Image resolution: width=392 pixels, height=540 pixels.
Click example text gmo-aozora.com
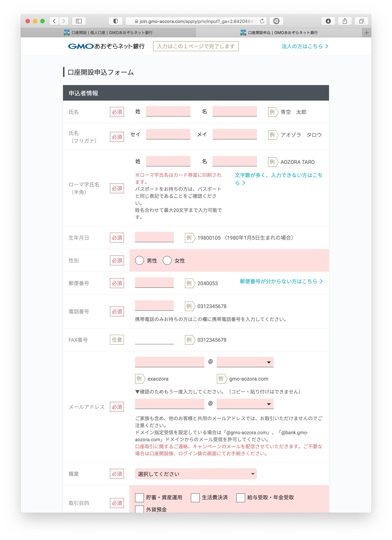(249, 379)
